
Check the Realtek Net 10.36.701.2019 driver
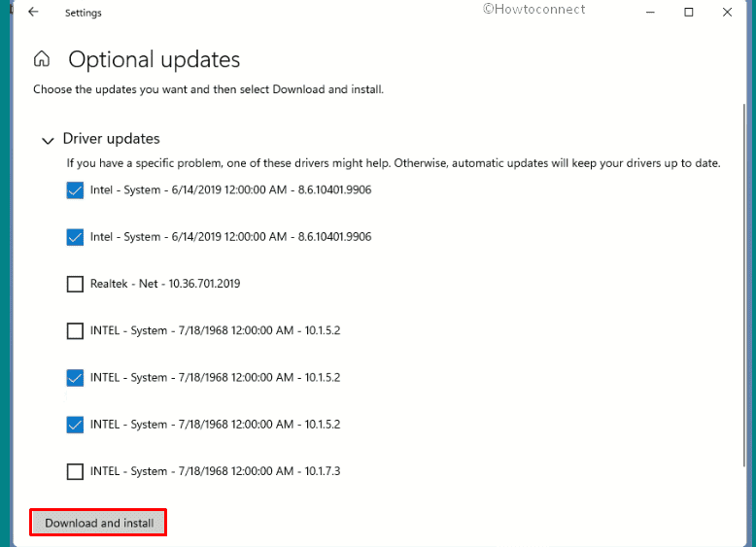75,284
